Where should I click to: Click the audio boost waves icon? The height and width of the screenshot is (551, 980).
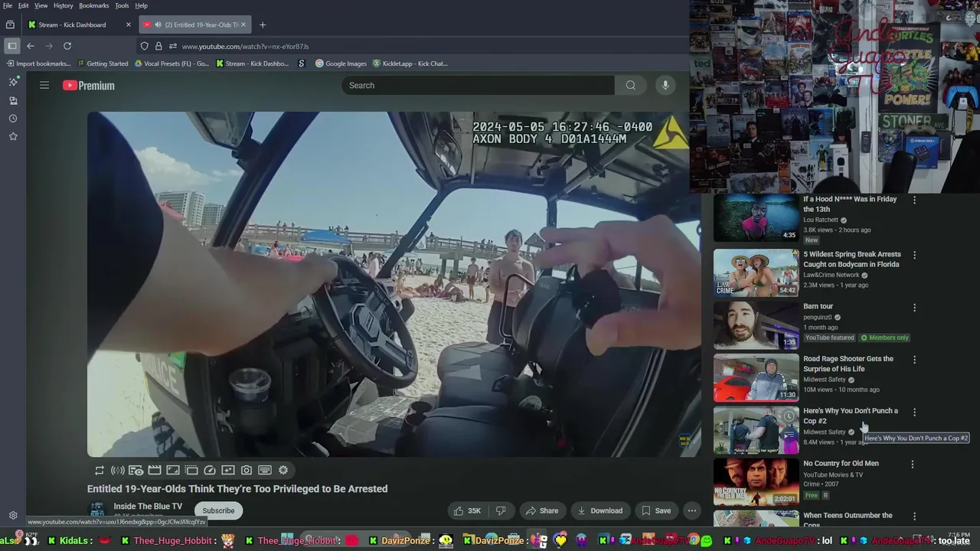point(118,471)
